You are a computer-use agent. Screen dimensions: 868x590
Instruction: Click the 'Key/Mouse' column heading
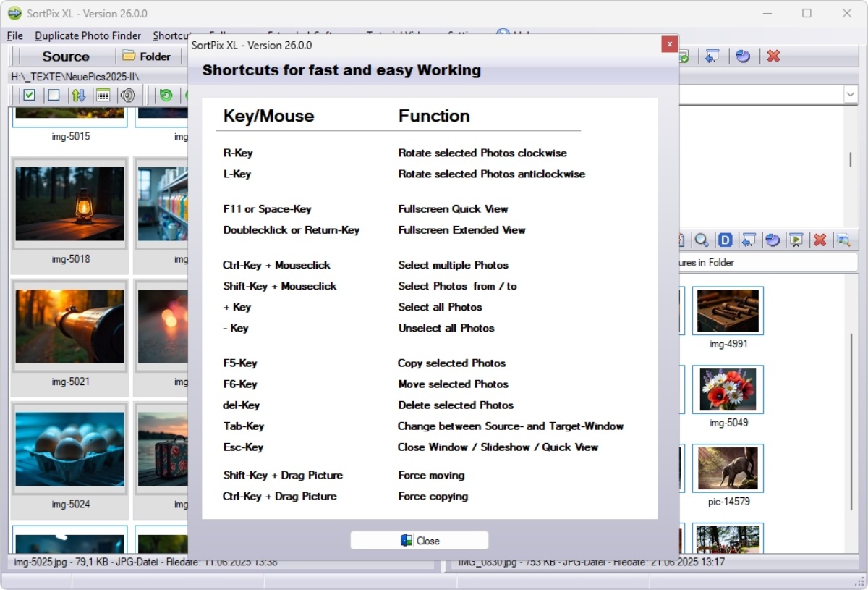pos(268,116)
